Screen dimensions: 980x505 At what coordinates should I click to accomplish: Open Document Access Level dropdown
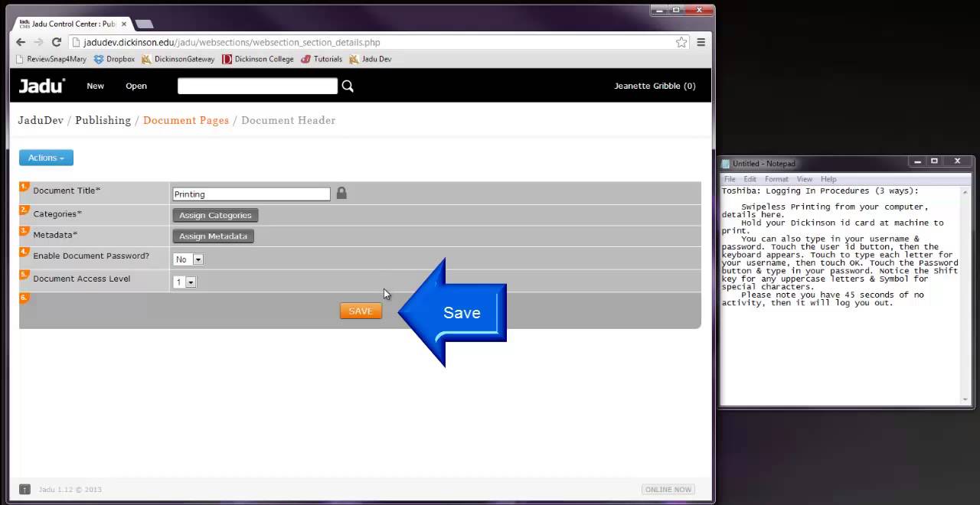click(185, 282)
